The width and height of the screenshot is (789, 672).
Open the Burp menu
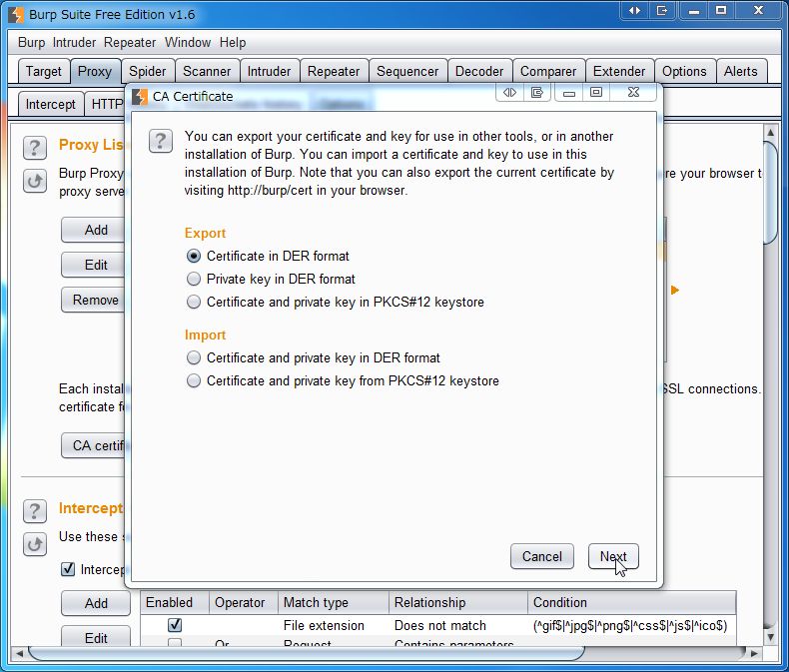coord(31,43)
